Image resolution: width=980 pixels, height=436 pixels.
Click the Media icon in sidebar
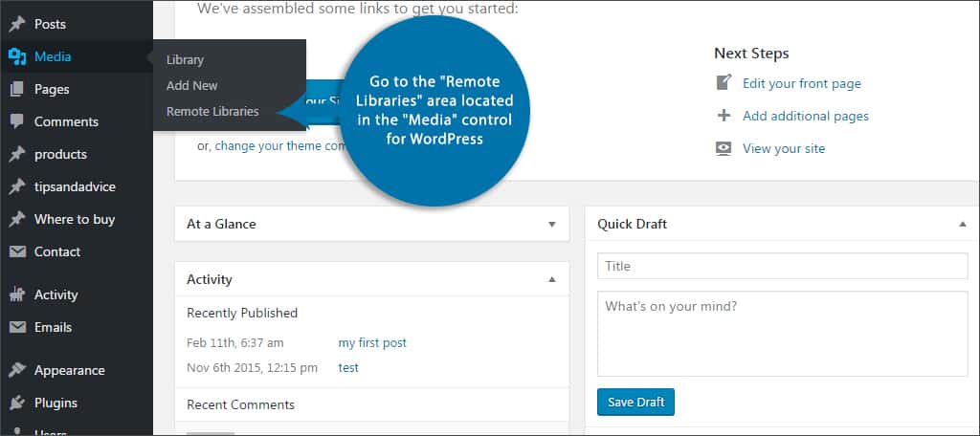(x=16, y=56)
